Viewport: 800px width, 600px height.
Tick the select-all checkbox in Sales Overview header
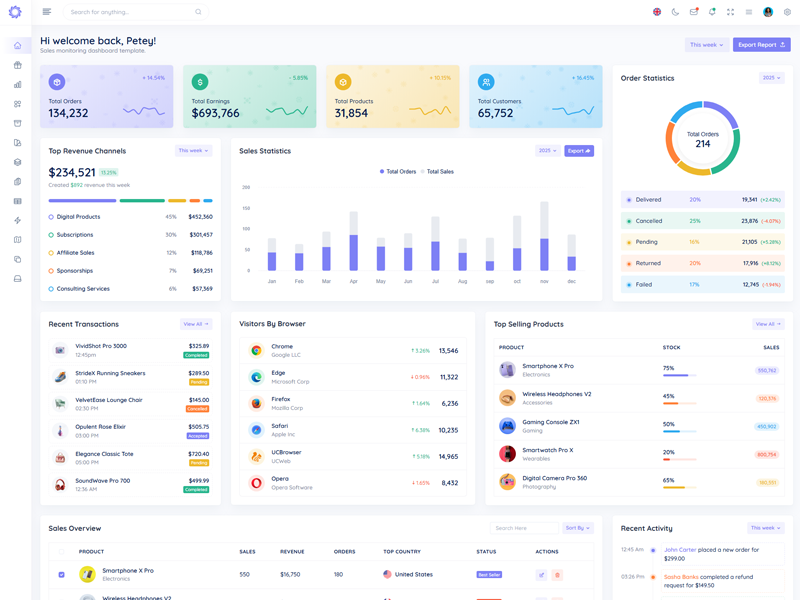(x=62, y=551)
